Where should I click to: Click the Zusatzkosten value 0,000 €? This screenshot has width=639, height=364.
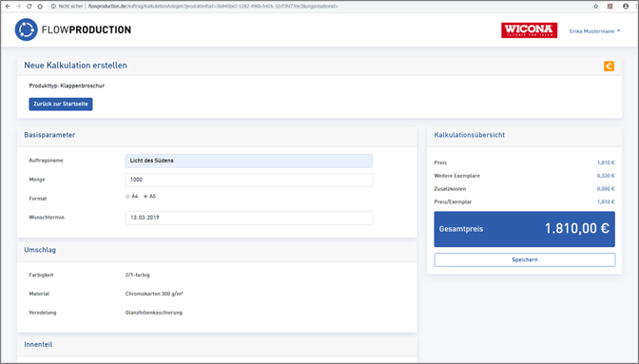pos(606,189)
